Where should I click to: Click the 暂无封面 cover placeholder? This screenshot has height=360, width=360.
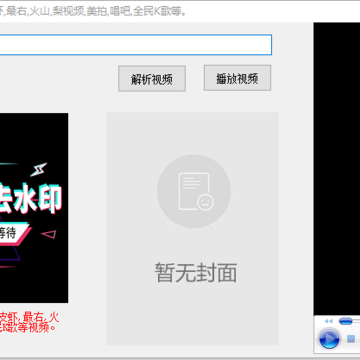click(x=192, y=229)
